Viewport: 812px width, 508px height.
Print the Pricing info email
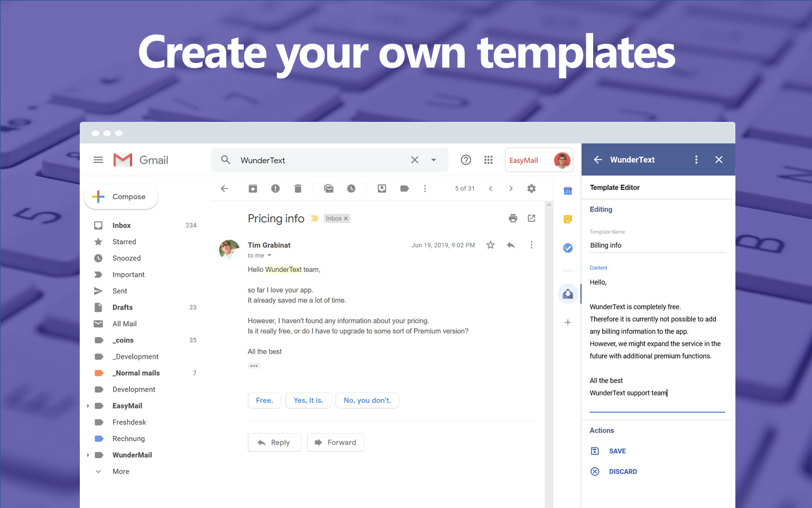(513, 218)
